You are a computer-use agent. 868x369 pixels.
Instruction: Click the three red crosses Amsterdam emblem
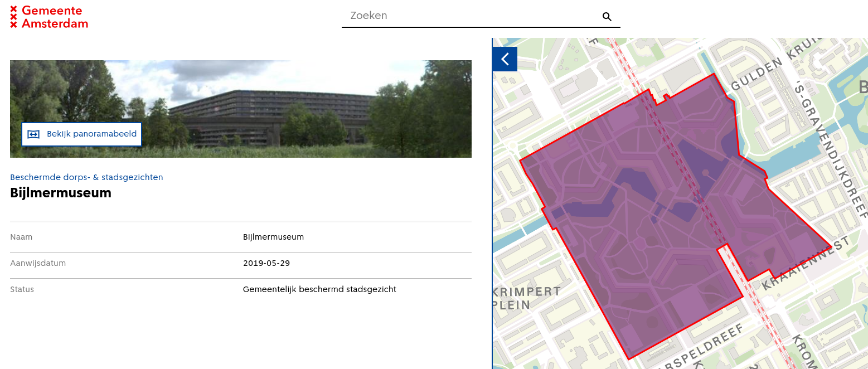(14, 17)
